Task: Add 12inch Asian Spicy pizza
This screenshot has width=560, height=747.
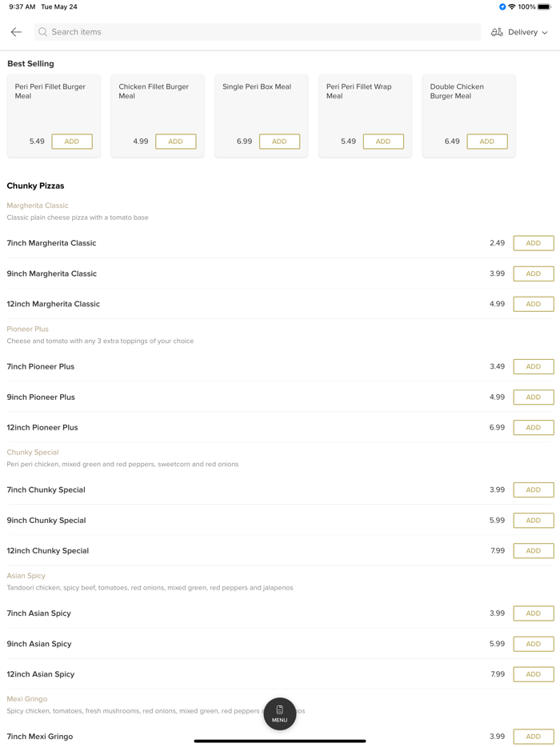Action: (533, 674)
